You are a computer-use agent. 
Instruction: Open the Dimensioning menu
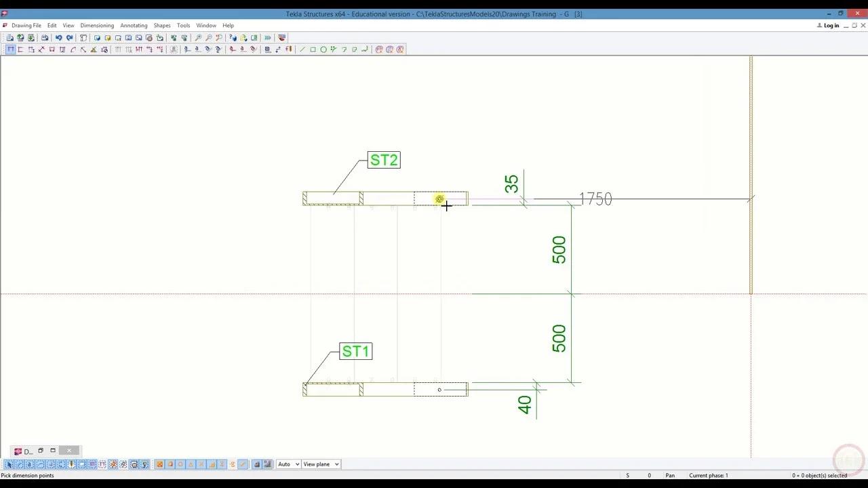coord(97,25)
